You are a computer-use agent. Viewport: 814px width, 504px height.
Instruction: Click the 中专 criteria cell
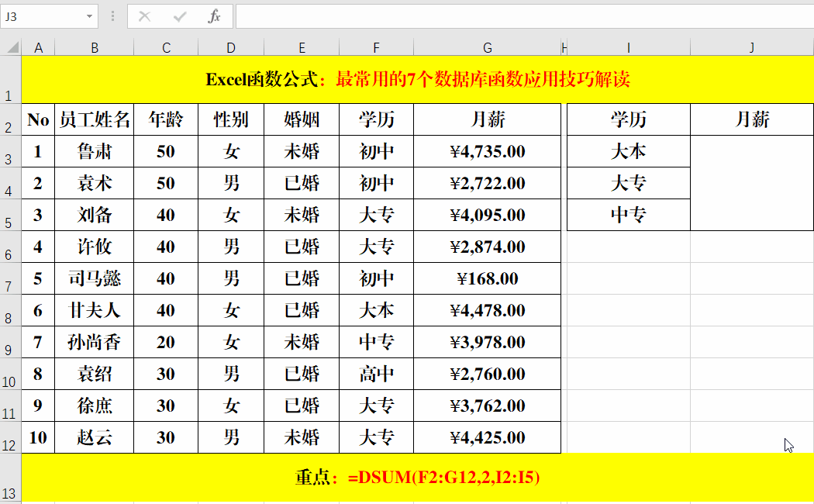[x=629, y=215]
